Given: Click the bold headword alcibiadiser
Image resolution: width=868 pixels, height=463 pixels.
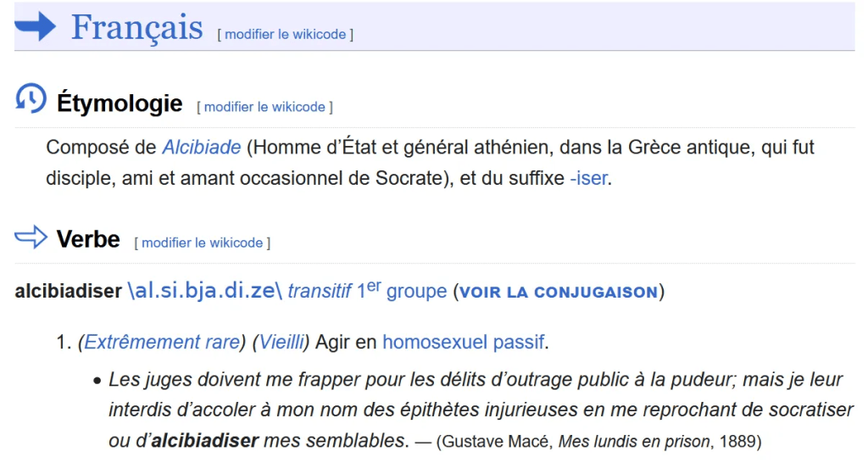Looking at the screenshot, I should (68, 291).
